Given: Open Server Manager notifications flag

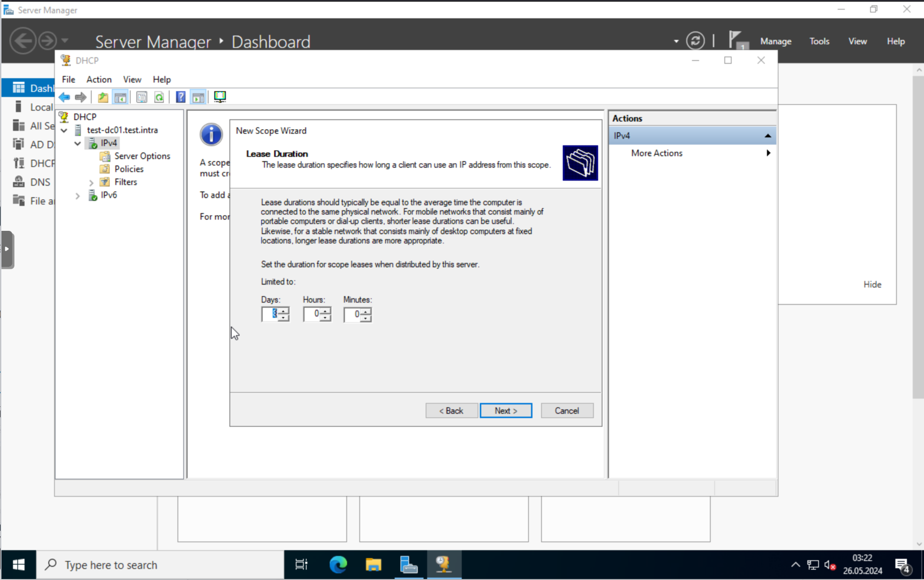Looking at the screenshot, I should [x=737, y=40].
